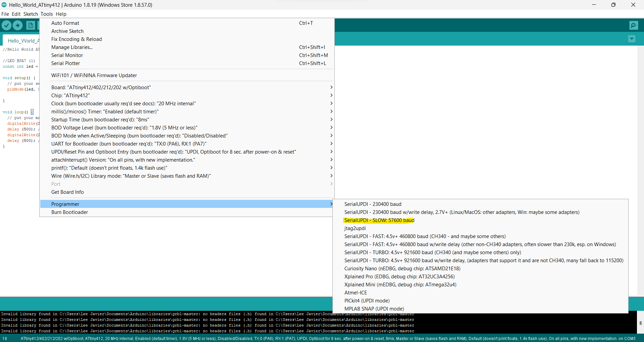Select Get Board Info

point(187,192)
